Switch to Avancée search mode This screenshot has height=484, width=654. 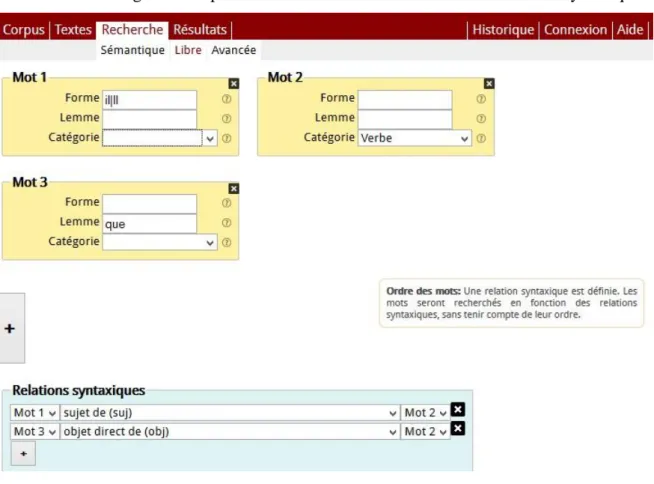pos(234,50)
